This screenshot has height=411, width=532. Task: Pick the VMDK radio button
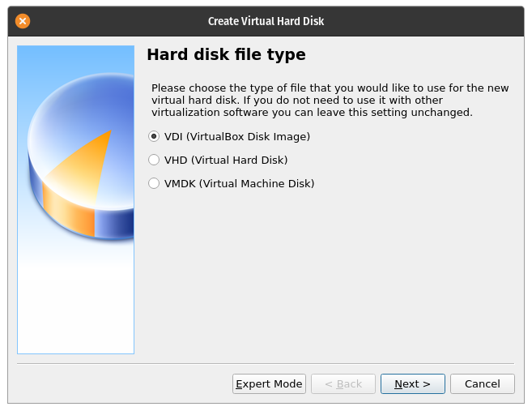(x=154, y=183)
